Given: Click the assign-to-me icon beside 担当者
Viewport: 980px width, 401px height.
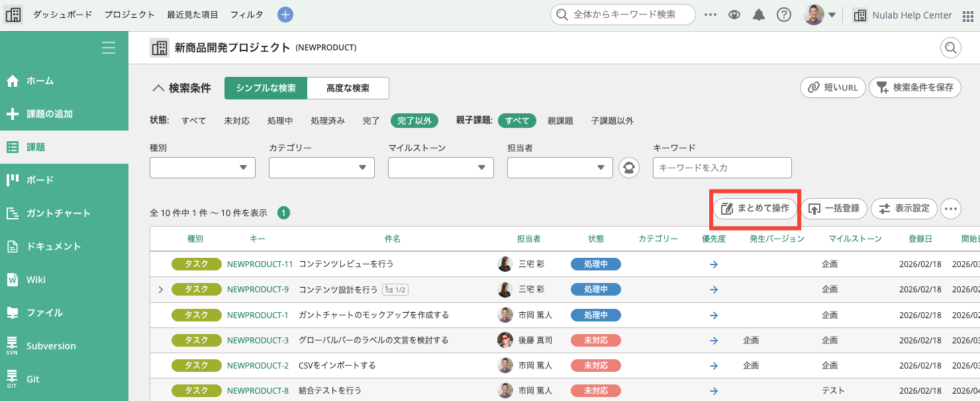Looking at the screenshot, I should pyautogui.click(x=629, y=168).
